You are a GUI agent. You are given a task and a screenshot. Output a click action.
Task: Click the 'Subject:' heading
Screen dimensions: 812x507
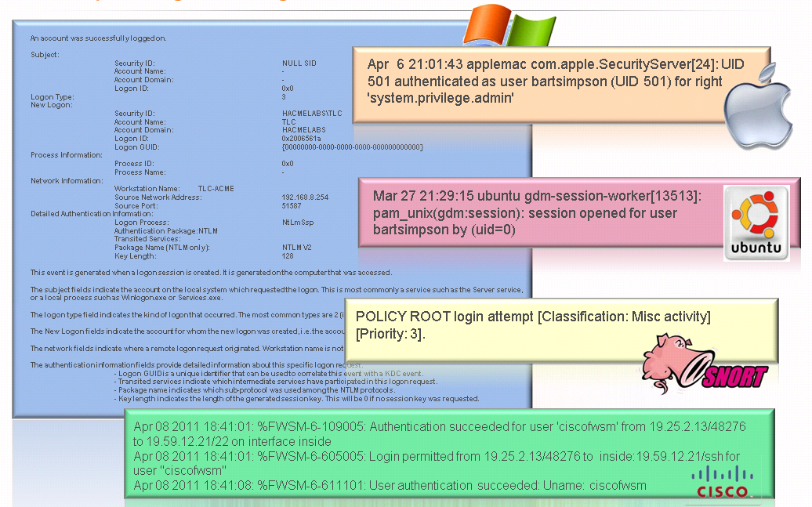[x=45, y=54]
